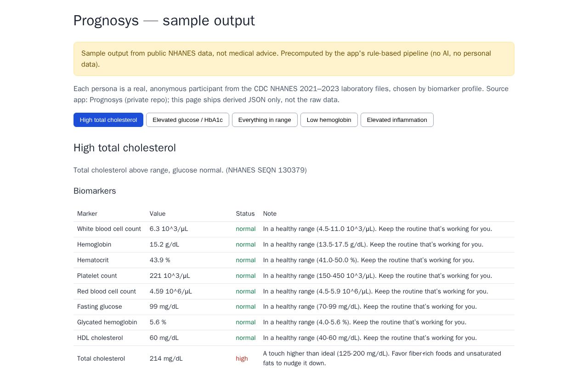Viewport: 588px width, 368px height.
Task: Click the note with range 4.5-11.0 10^3/µL
Action: point(378,229)
